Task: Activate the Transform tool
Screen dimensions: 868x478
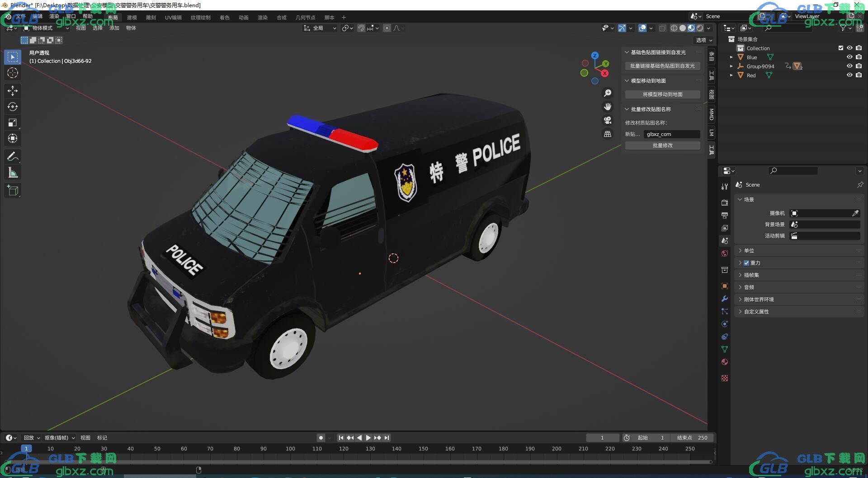Action: click(x=13, y=138)
